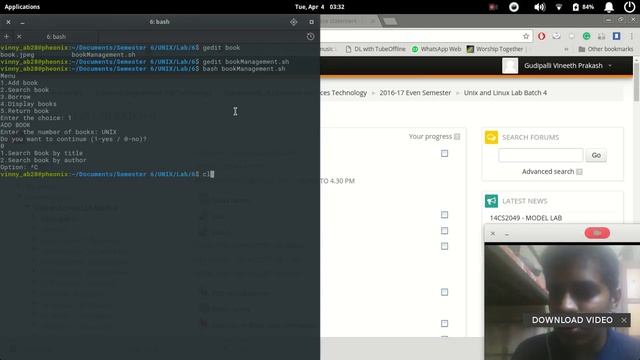Open terminal history clock icon

[x=310, y=36]
